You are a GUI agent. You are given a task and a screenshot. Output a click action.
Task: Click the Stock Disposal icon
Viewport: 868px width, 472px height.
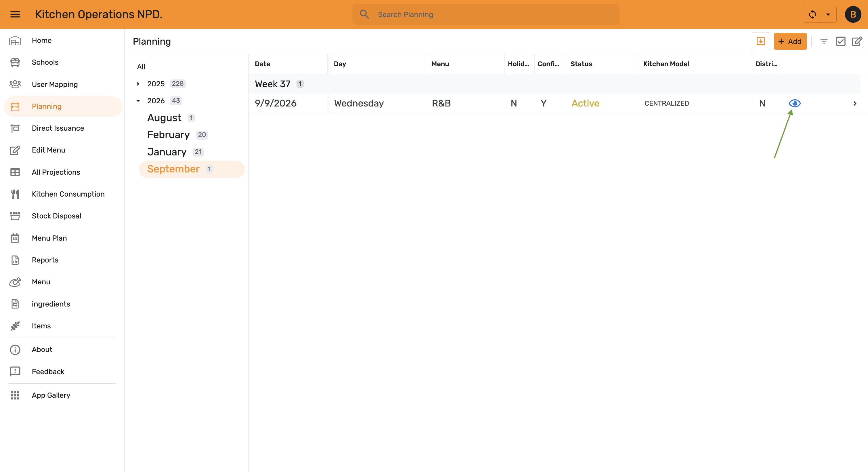click(x=15, y=216)
